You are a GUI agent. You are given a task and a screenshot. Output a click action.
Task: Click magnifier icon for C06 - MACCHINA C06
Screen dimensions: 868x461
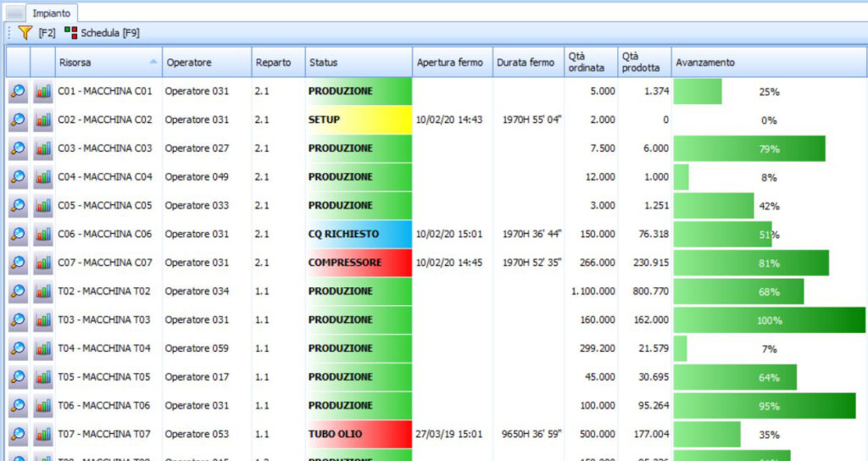click(18, 235)
